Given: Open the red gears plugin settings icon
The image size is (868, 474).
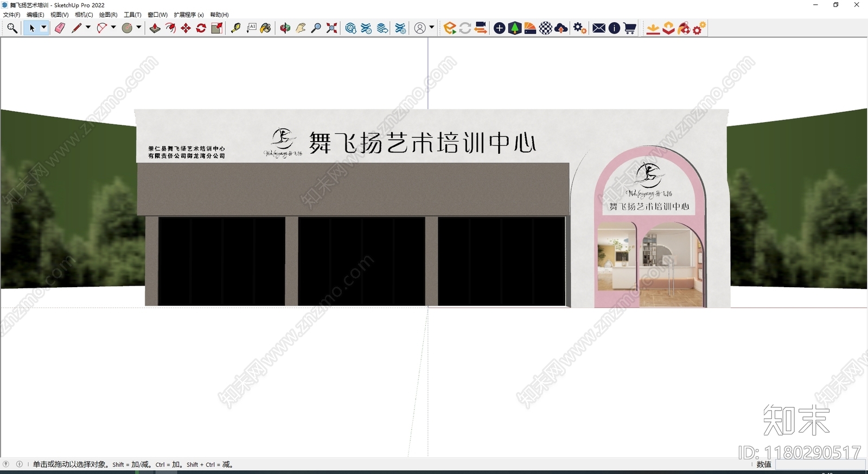Looking at the screenshot, I should click(699, 28).
